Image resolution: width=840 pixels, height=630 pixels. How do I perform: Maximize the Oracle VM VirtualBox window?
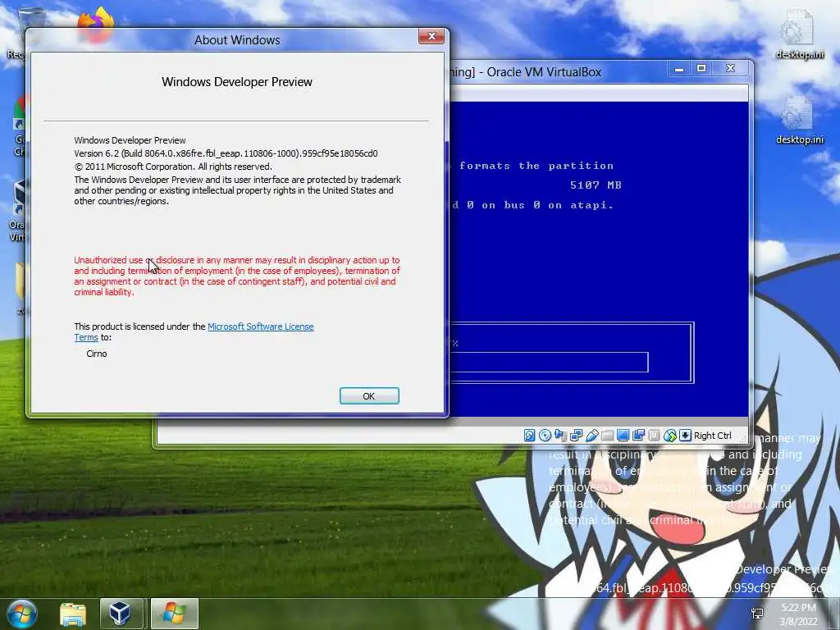[x=701, y=69]
